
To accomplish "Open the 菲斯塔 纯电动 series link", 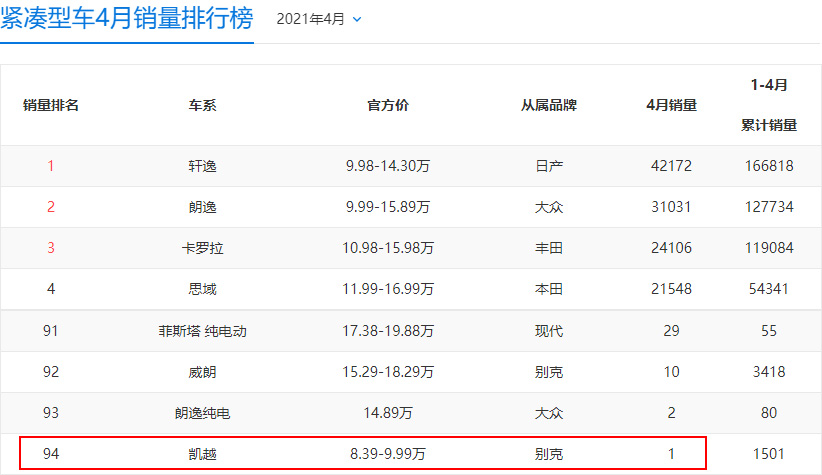I will [202, 331].
